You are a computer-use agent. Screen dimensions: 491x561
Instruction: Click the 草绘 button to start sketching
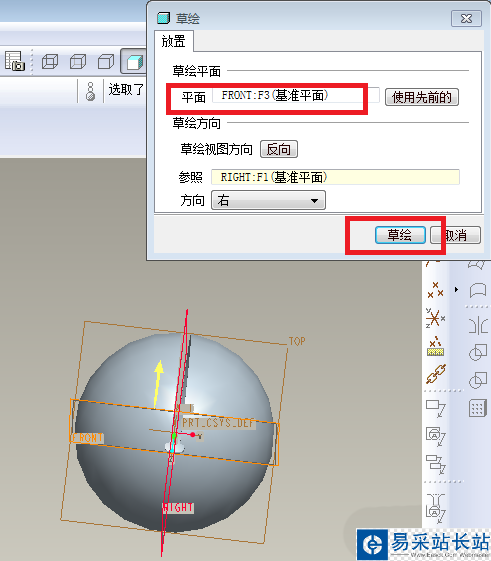point(400,235)
